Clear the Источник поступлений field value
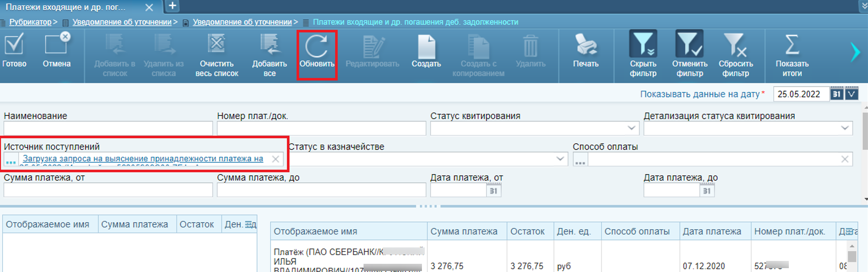The height and width of the screenshot is (272, 868). [275, 159]
